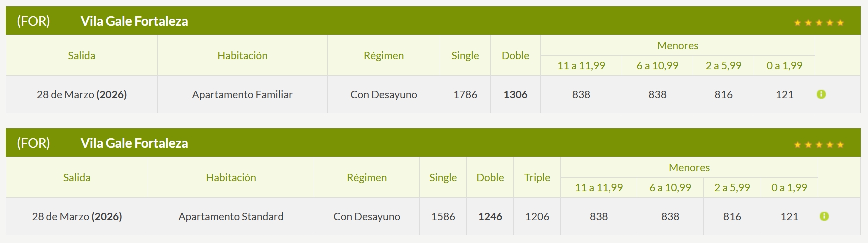This screenshot has width=868, height=243.
Task: Click the Triple price 1206
Action: click(x=537, y=217)
